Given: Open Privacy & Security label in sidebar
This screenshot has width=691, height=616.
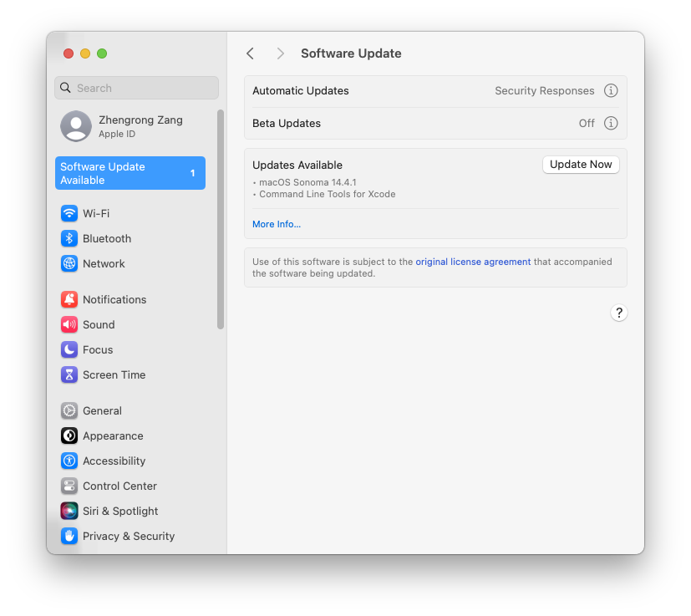Looking at the screenshot, I should 129,537.
